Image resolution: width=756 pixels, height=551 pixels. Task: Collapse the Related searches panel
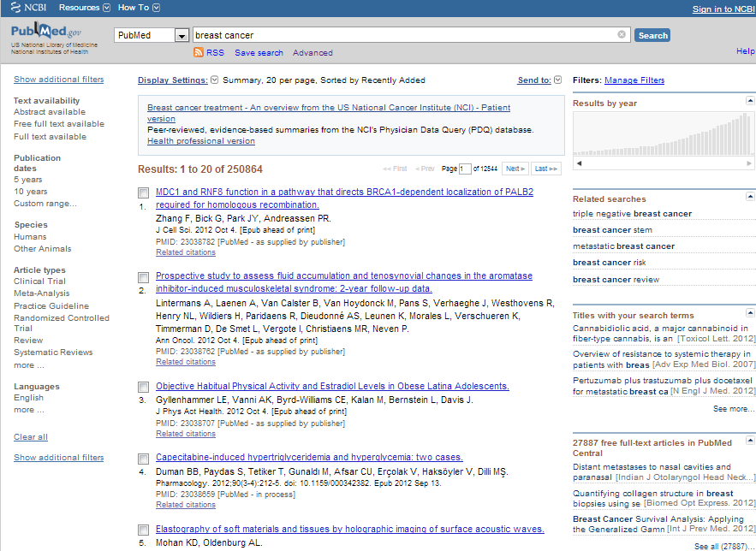[750, 196]
